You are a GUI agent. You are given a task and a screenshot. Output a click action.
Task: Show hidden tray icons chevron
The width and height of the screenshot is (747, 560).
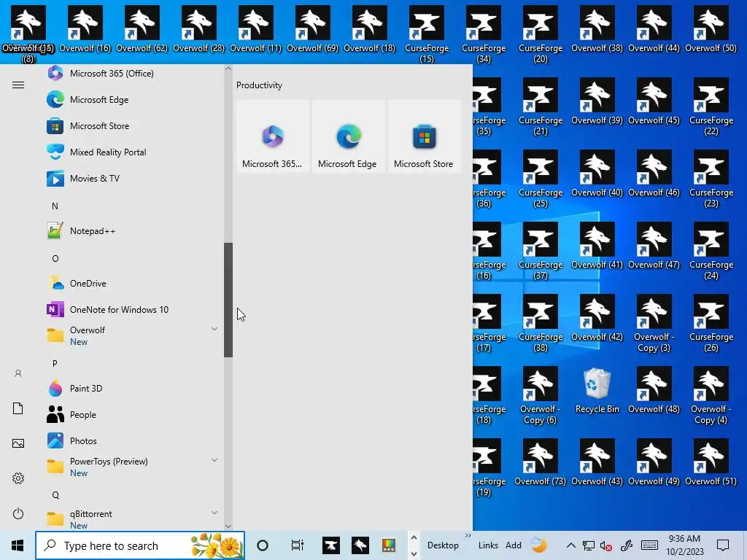[570, 545]
